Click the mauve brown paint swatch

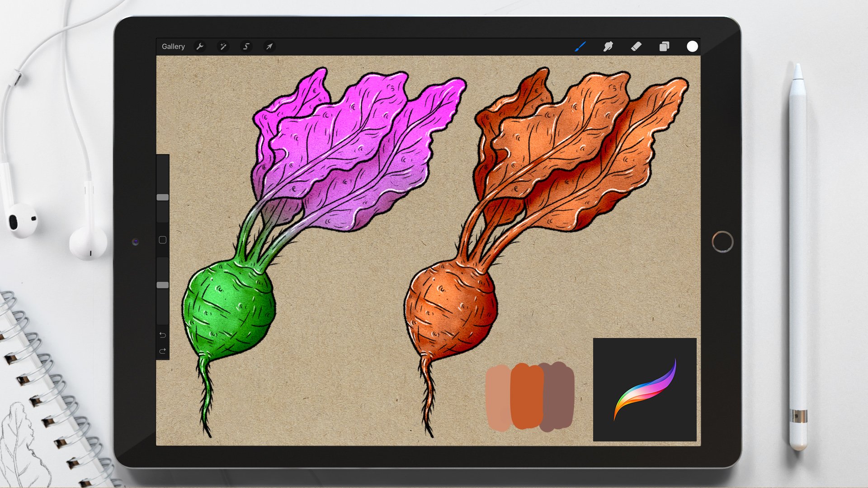tap(558, 396)
